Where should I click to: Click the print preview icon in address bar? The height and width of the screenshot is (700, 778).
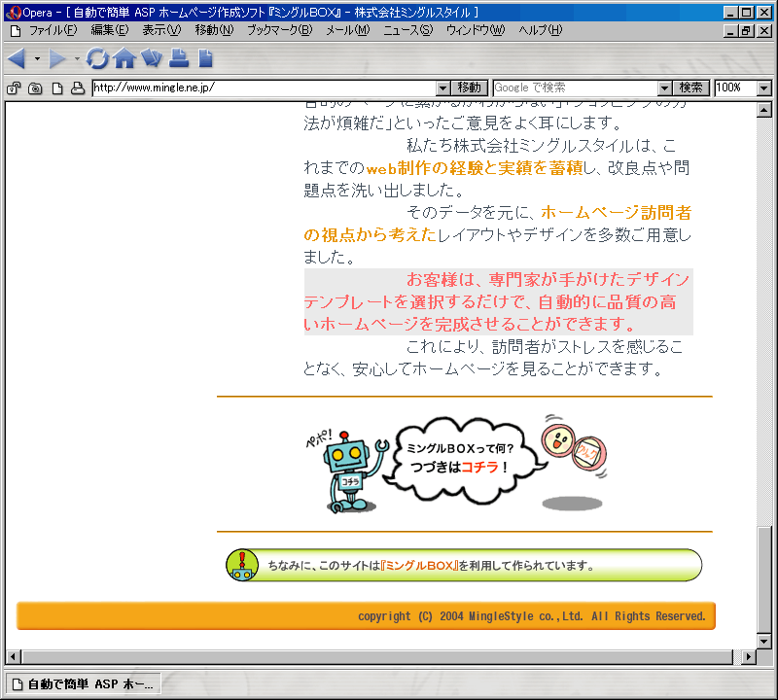click(x=78, y=88)
